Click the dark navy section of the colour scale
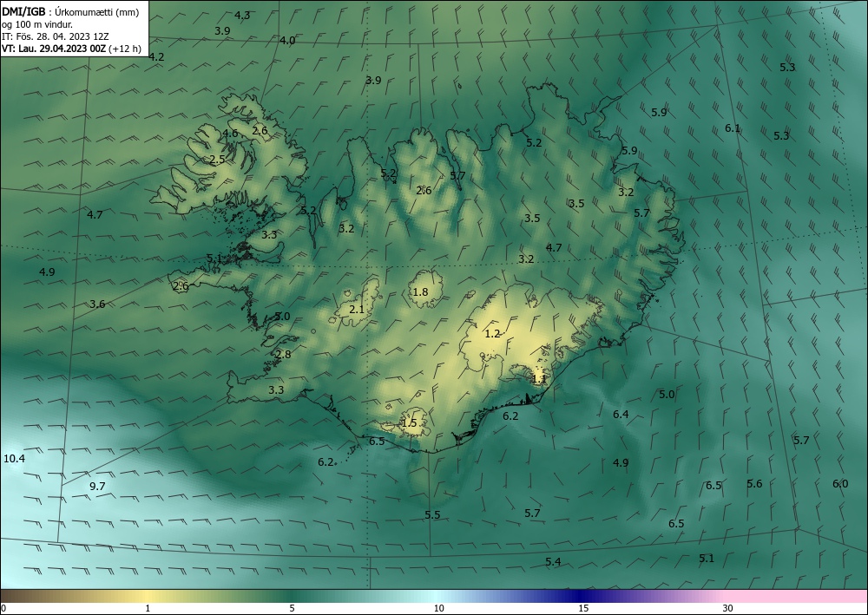 coord(578,596)
